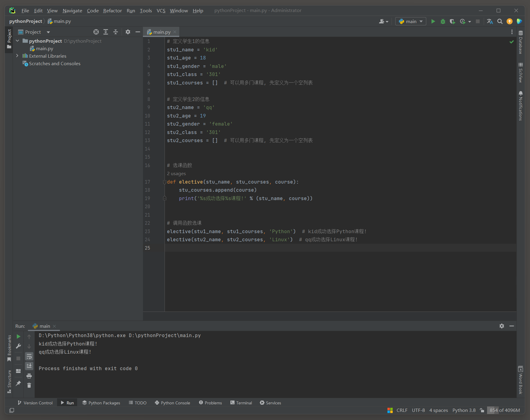The width and height of the screenshot is (530, 420).
Task: Click memory indicator 854 of 4096M
Action: tap(504, 410)
